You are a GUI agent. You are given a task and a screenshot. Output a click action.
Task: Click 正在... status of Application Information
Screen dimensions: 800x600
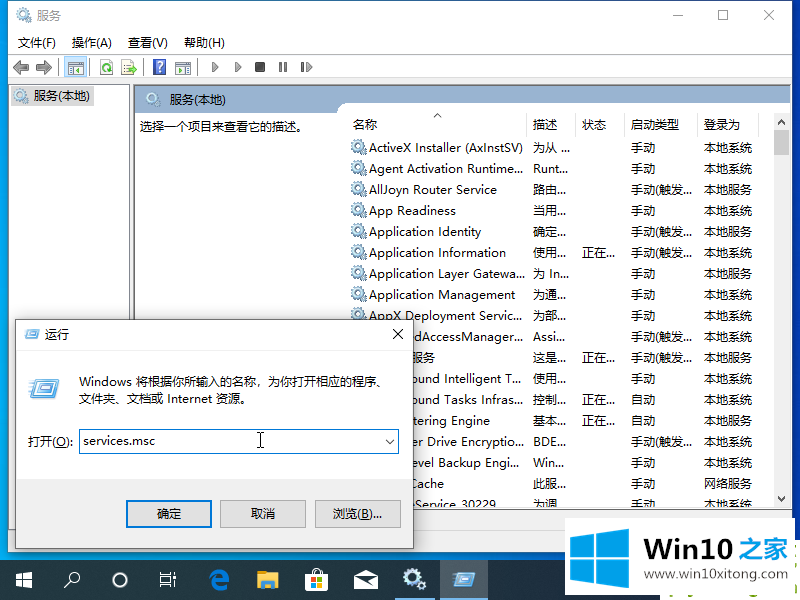click(x=598, y=253)
